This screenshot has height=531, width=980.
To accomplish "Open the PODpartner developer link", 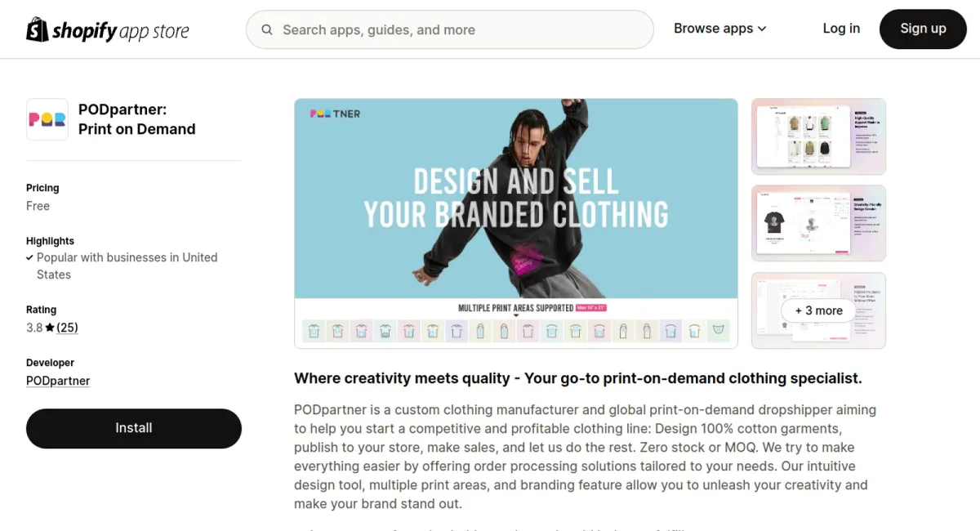I will [x=58, y=381].
